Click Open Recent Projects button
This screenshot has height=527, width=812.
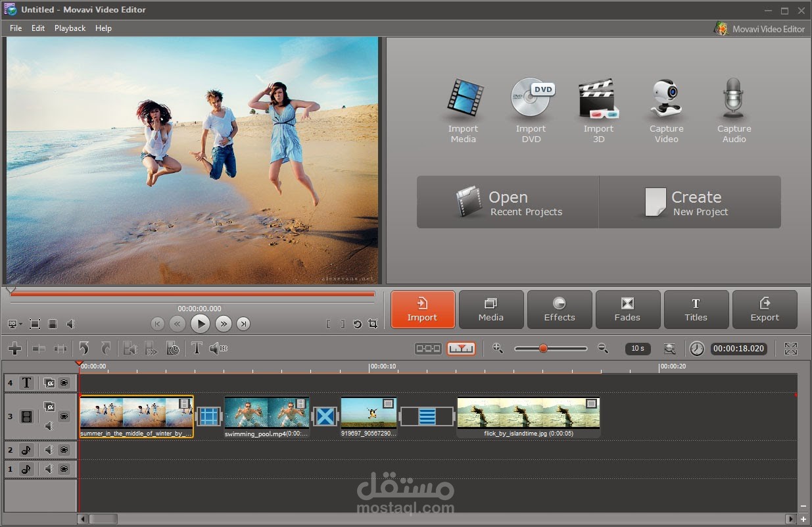click(508, 202)
